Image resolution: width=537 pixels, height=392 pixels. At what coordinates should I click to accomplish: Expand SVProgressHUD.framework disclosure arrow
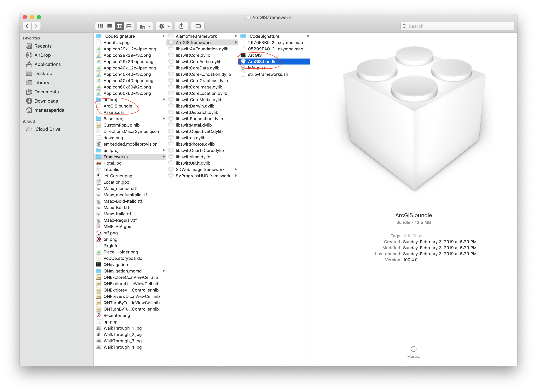point(236,176)
